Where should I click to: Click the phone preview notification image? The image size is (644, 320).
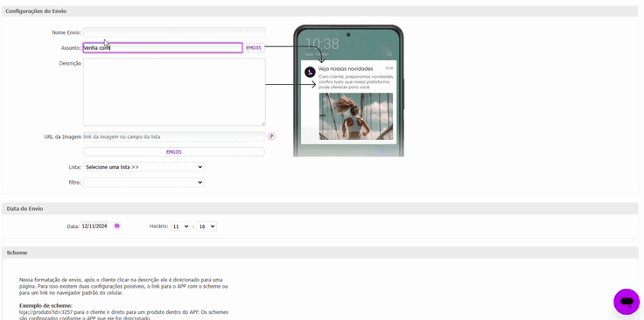[x=355, y=116]
